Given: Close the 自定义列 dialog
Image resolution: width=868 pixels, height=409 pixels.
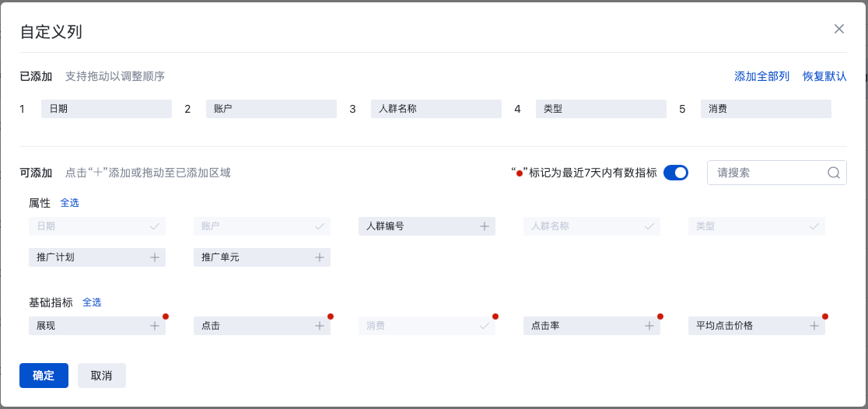Looking at the screenshot, I should (838, 29).
